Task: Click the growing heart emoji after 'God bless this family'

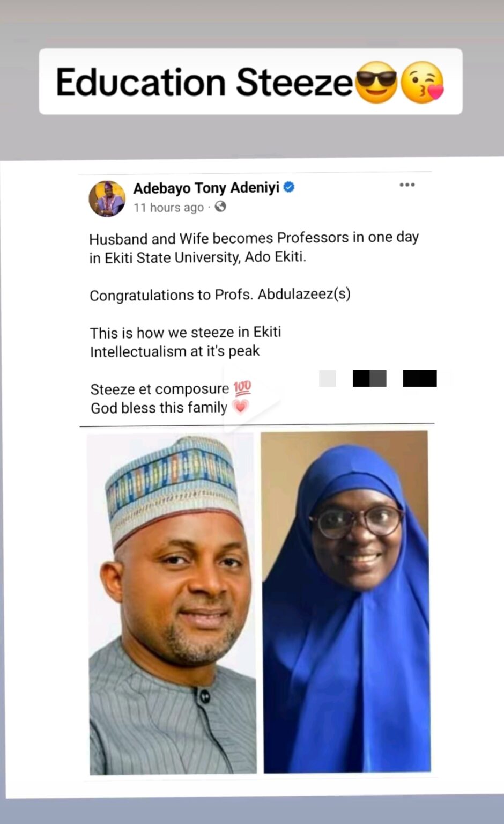Action: coord(242,408)
